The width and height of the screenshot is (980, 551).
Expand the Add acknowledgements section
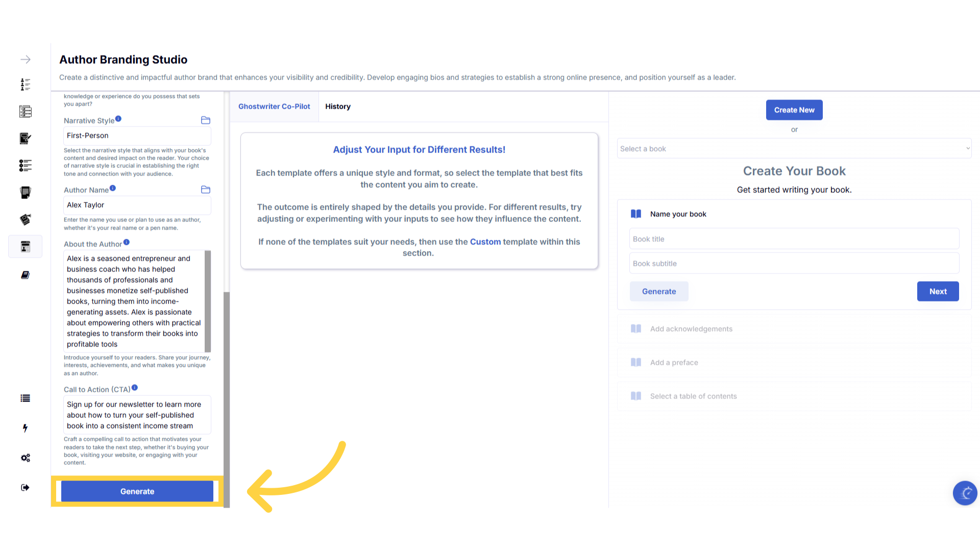point(691,329)
